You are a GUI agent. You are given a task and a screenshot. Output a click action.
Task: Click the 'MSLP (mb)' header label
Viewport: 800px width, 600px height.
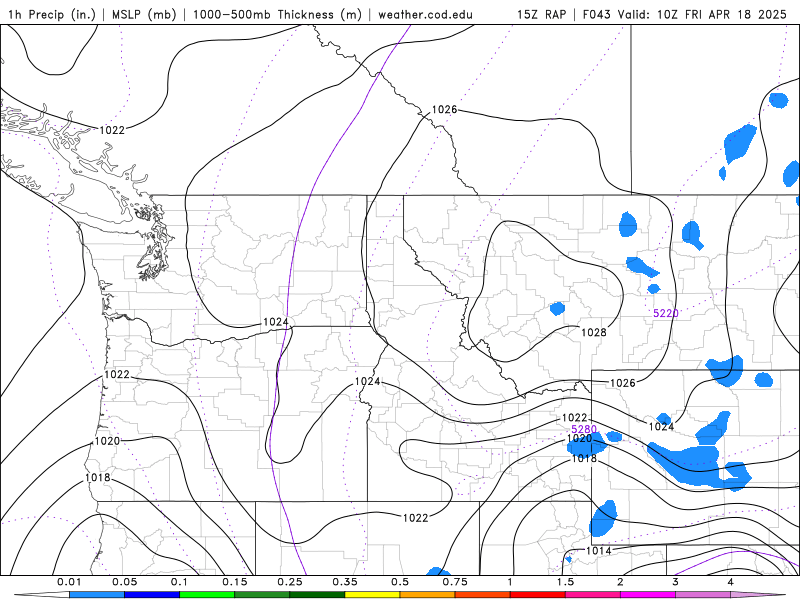pos(143,14)
